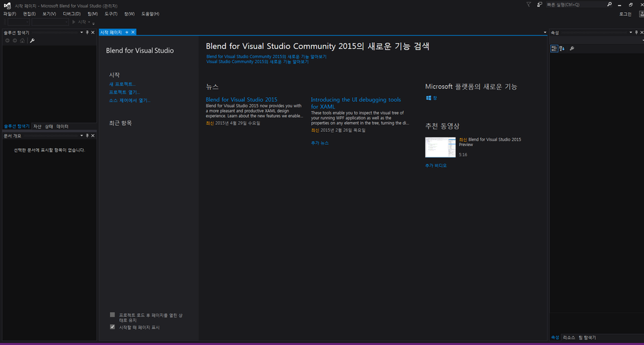The height and width of the screenshot is (345, 644).
Task: Pin the 속성 panel
Action: [x=636, y=32]
